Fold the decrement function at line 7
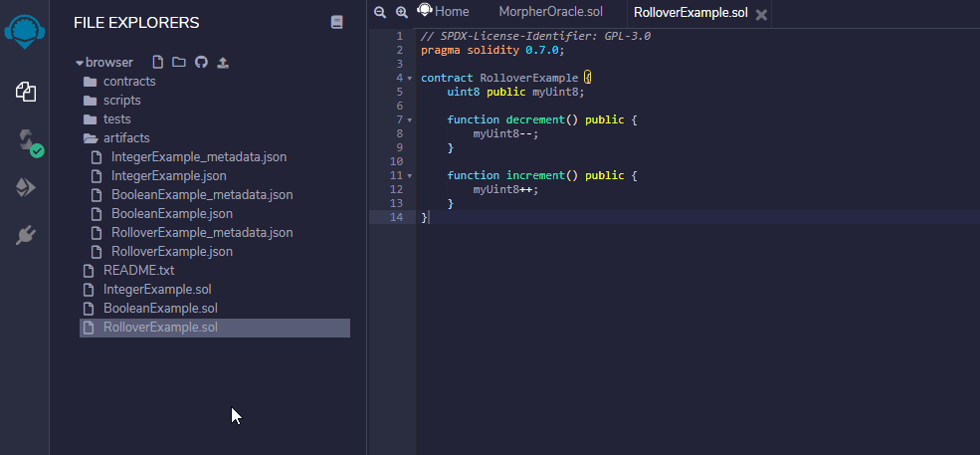 409,120
